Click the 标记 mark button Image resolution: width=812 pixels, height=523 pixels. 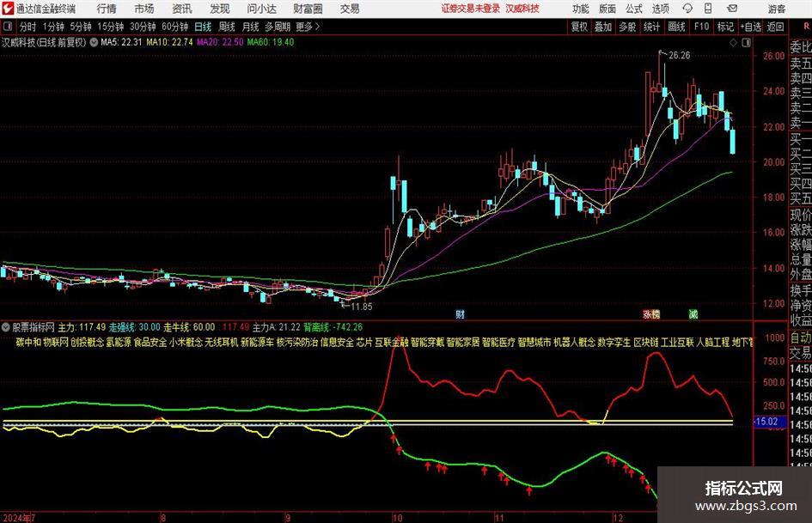(x=725, y=27)
